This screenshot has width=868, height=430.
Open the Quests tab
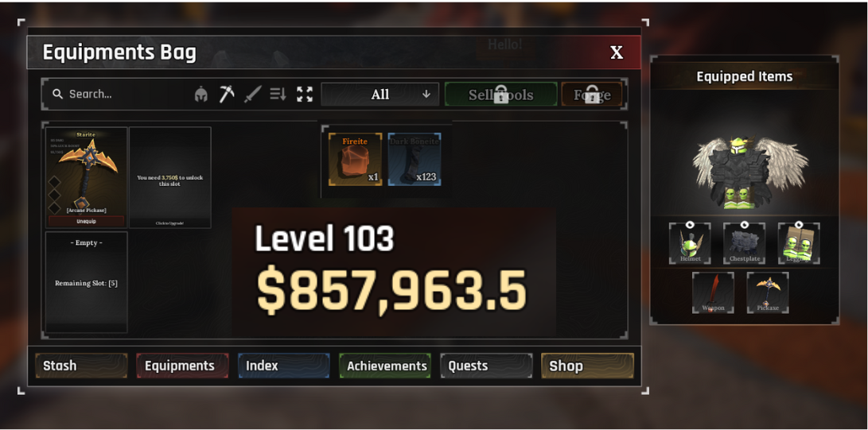[487, 366]
